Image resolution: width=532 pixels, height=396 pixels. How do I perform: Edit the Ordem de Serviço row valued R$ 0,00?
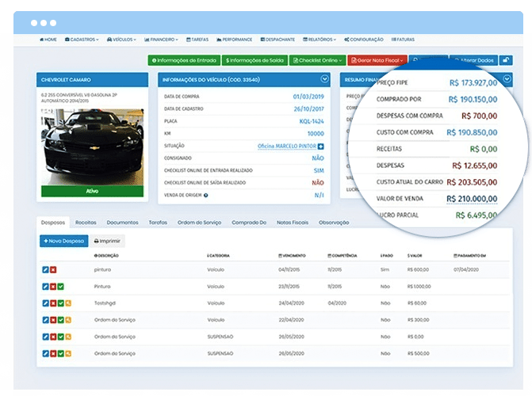45,337
